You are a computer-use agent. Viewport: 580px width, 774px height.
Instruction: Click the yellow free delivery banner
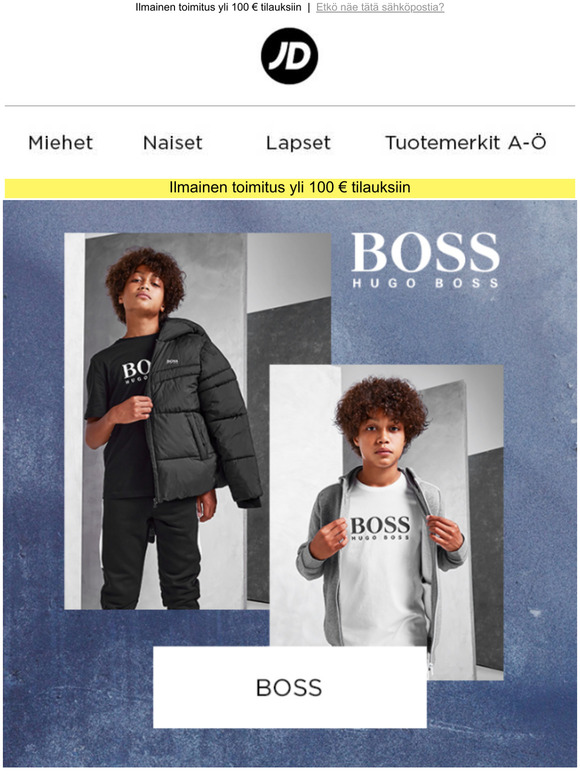(290, 188)
